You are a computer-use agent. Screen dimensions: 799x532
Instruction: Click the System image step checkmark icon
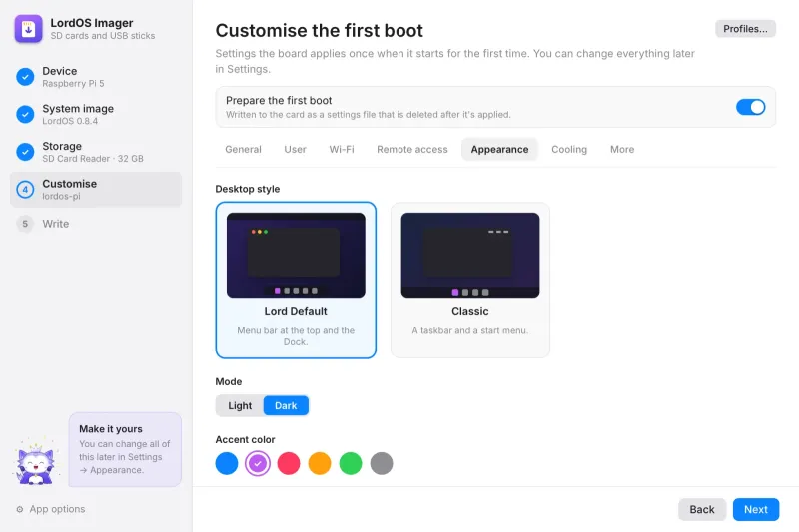tap(25, 114)
